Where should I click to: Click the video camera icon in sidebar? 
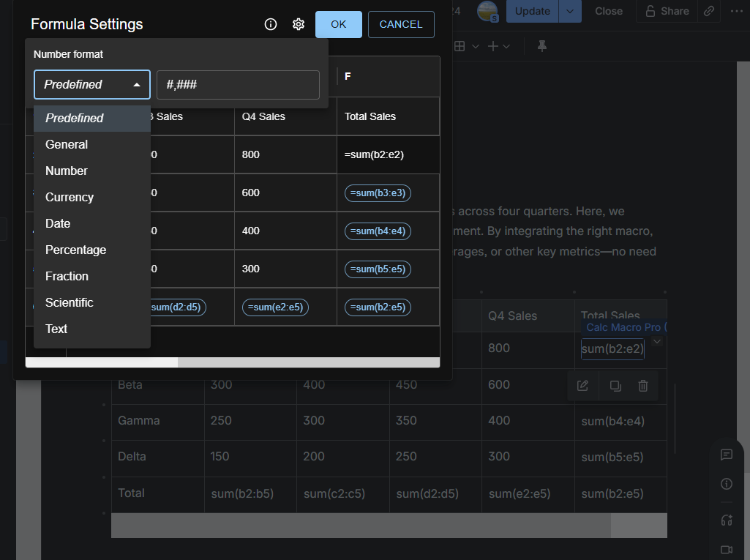(727, 550)
